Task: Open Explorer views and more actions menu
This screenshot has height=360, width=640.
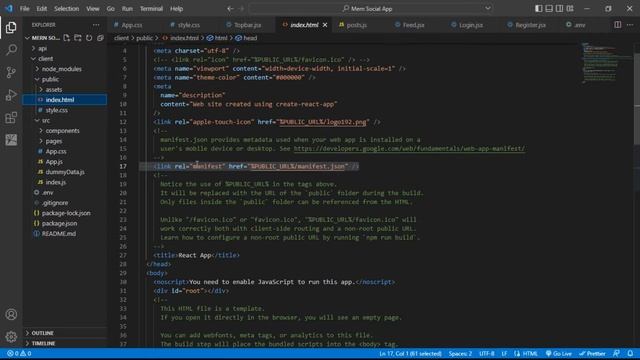Action: pos(96,25)
